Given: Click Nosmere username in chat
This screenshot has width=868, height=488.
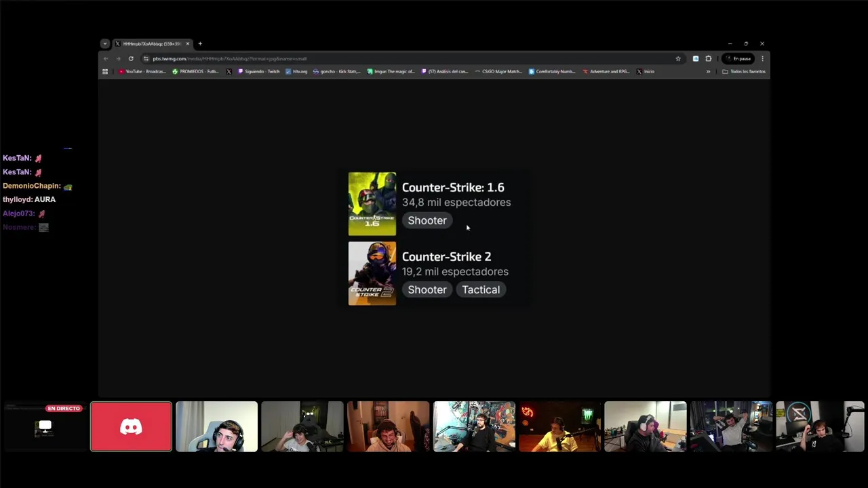Looking at the screenshot, I should [19, 227].
